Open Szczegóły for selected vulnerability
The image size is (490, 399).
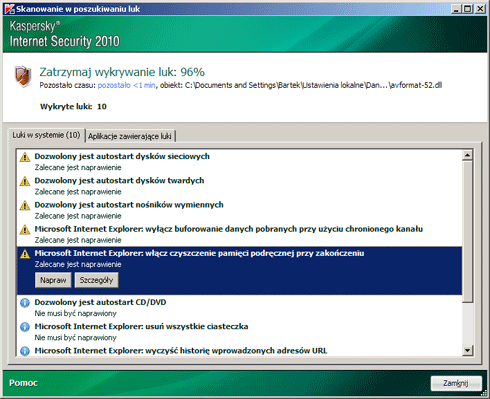pyautogui.click(x=96, y=280)
